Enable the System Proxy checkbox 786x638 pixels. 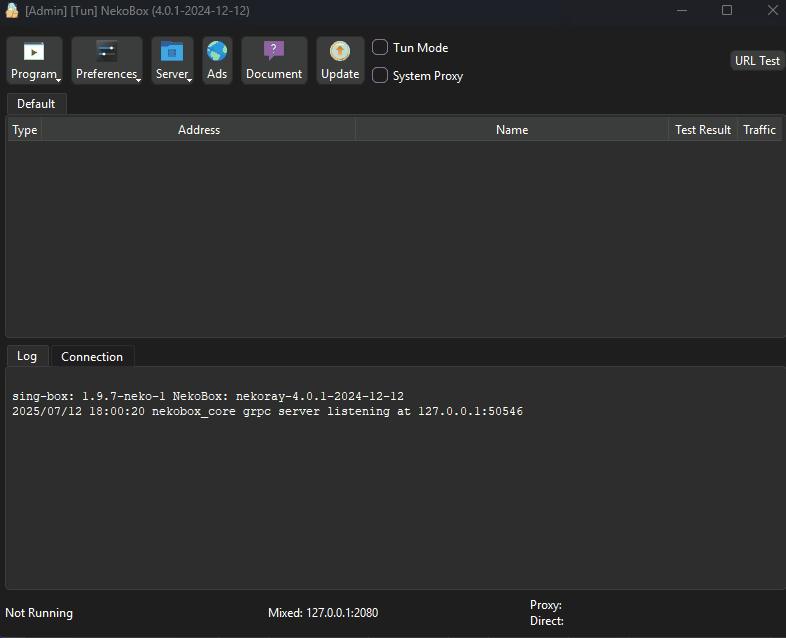pyautogui.click(x=380, y=76)
